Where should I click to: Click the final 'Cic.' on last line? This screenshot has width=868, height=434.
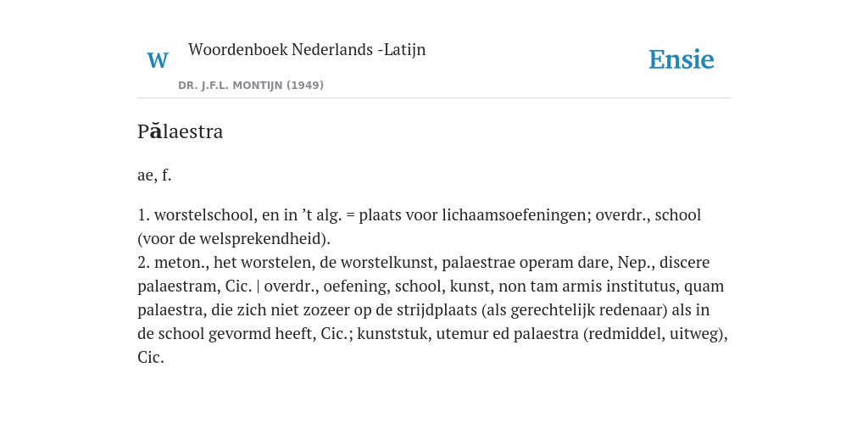tap(151, 358)
